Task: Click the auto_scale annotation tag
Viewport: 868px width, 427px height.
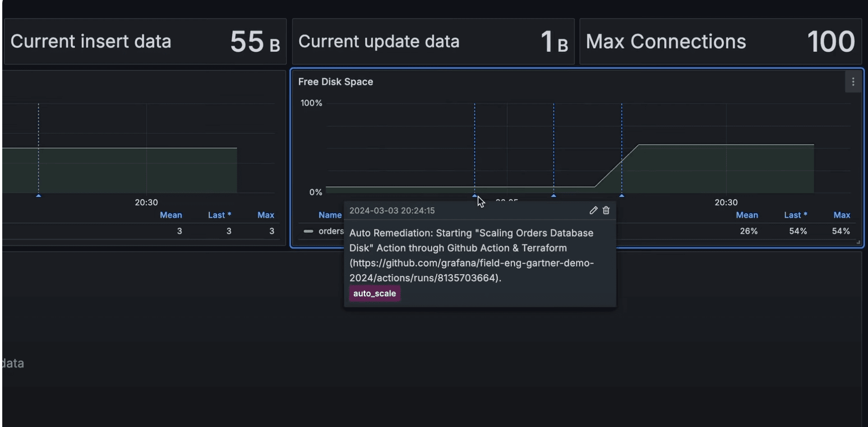Action: (374, 293)
